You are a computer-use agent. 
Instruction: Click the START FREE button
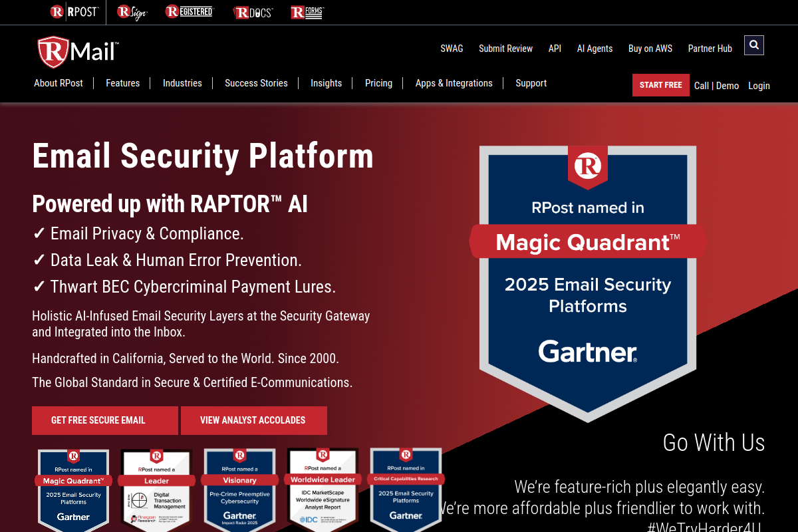point(661,85)
